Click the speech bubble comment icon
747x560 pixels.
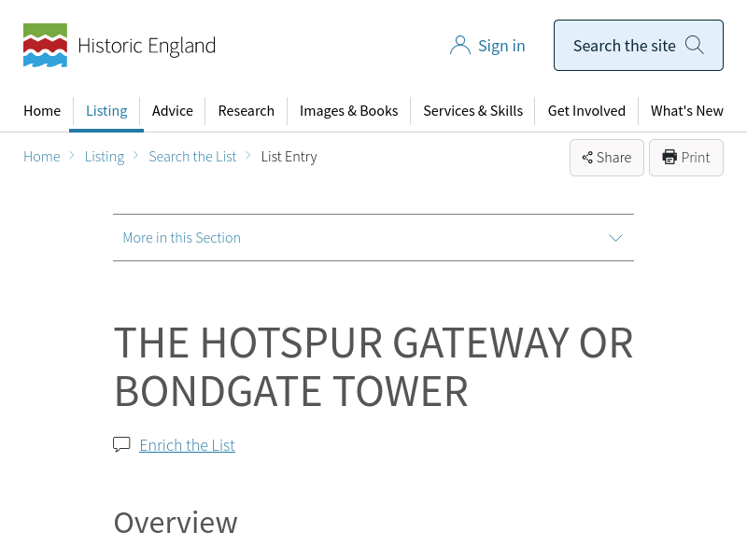(x=121, y=444)
